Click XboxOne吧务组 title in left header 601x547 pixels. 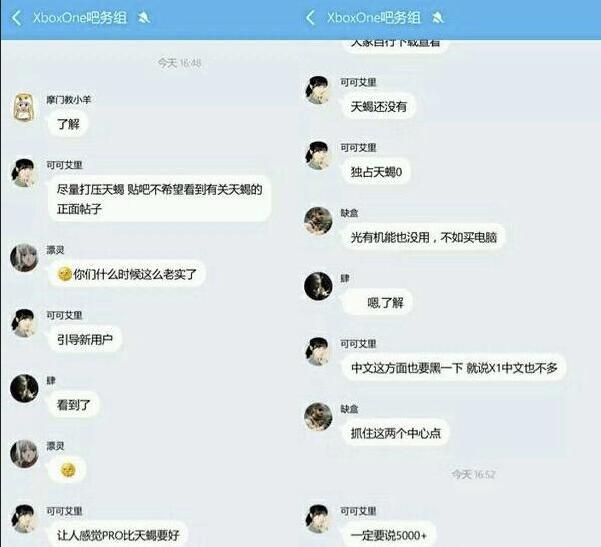point(80,18)
